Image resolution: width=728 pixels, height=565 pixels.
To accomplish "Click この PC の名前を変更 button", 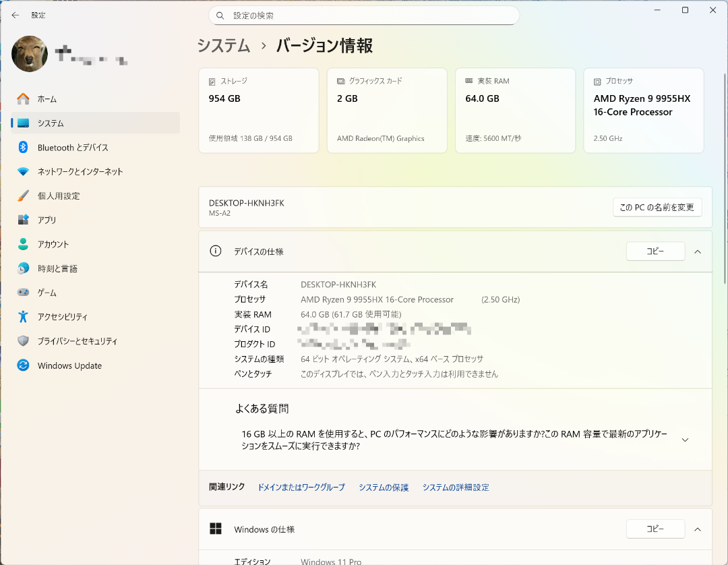I will pyautogui.click(x=657, y=208).
